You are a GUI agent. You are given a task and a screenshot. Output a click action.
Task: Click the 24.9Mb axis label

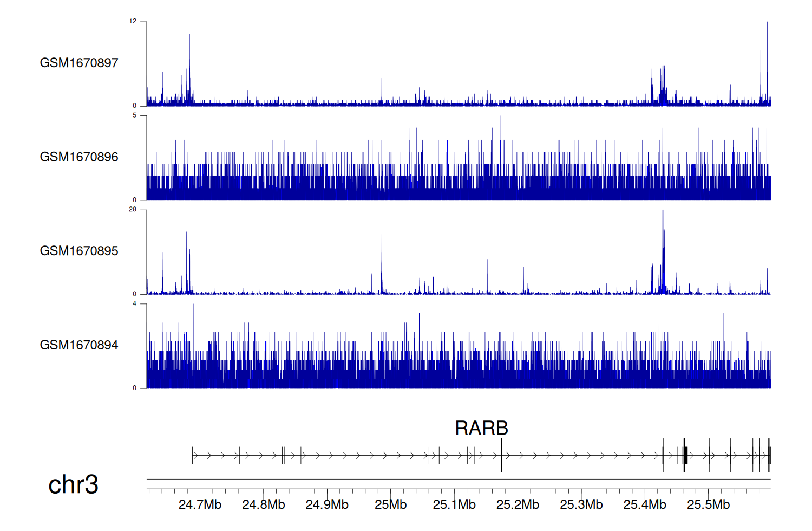[327, 504]
